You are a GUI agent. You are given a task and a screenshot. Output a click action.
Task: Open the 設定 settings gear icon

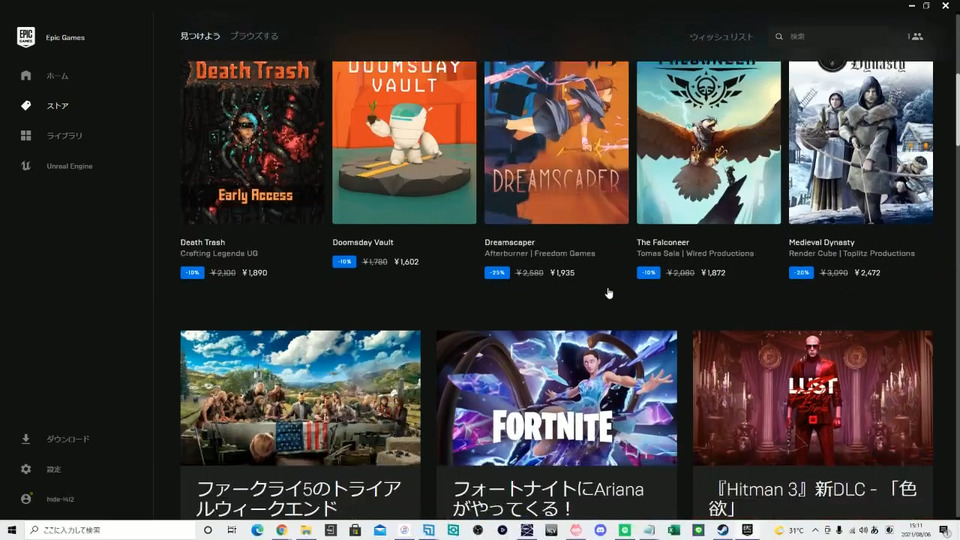coord(26,468)
